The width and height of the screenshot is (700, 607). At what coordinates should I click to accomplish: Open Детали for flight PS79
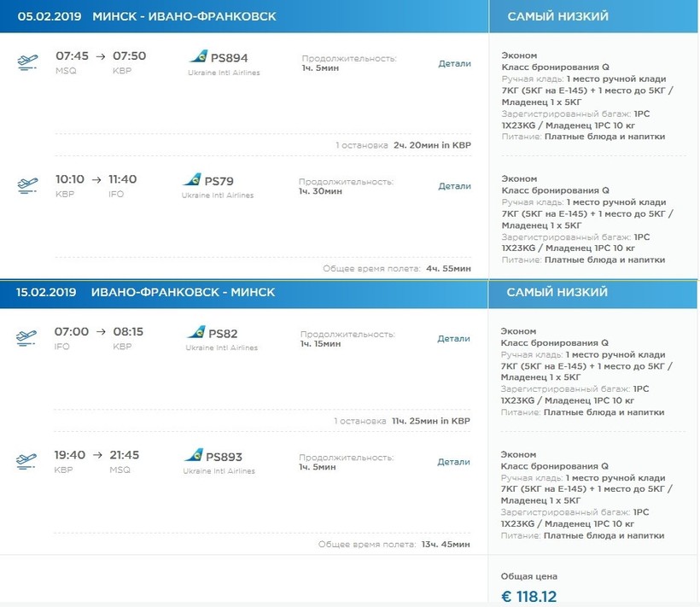pyautogui.click(x=454, y=186)
